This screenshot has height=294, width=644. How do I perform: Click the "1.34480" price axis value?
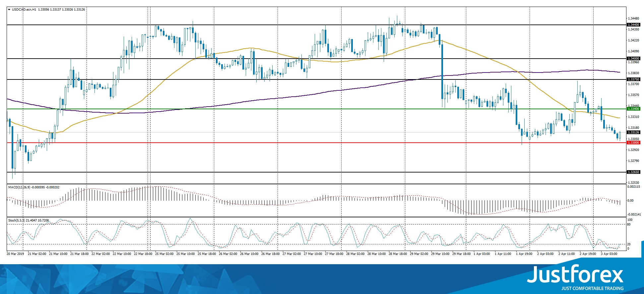pyautogui.click(x=633, y=19)
